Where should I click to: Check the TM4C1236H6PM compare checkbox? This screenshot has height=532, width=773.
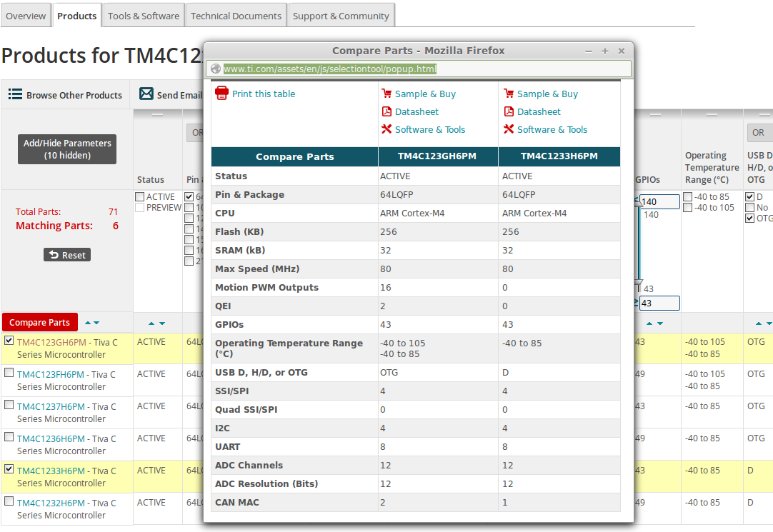tap(9, 436)
